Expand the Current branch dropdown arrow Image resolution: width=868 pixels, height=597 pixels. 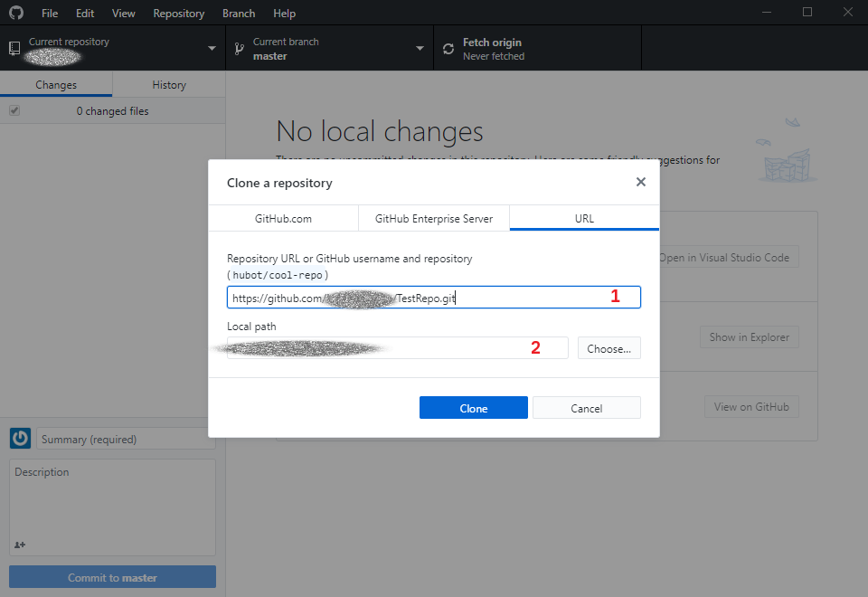420,49
